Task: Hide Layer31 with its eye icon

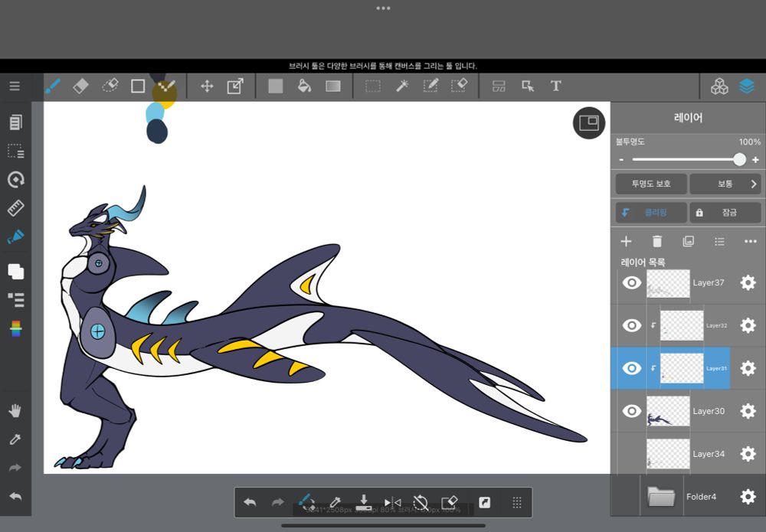Action: (632, 368)
